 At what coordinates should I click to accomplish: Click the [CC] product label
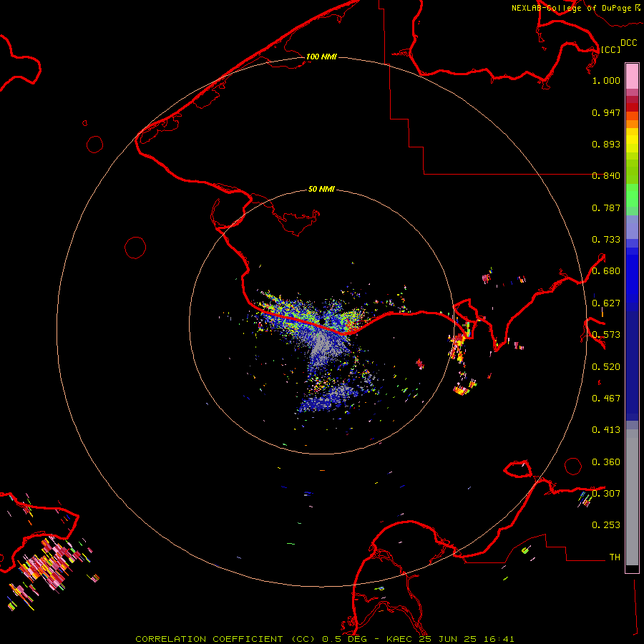610,49
